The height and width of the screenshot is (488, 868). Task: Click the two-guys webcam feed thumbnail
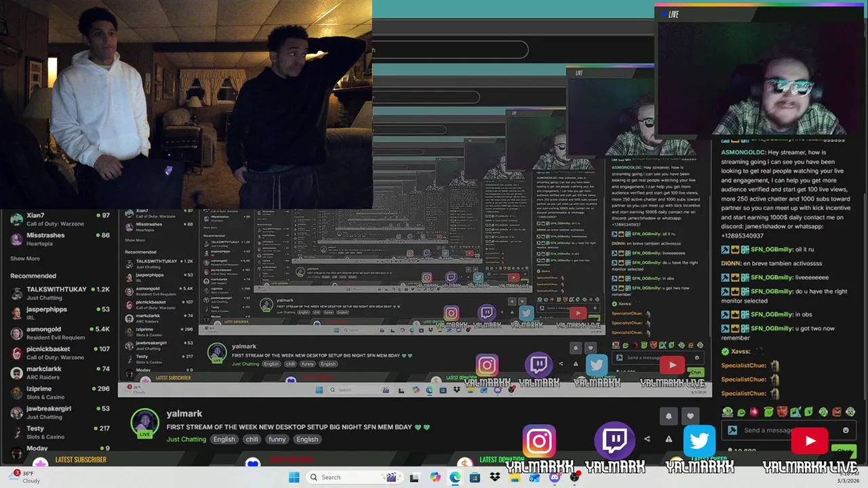coord(186,104)
